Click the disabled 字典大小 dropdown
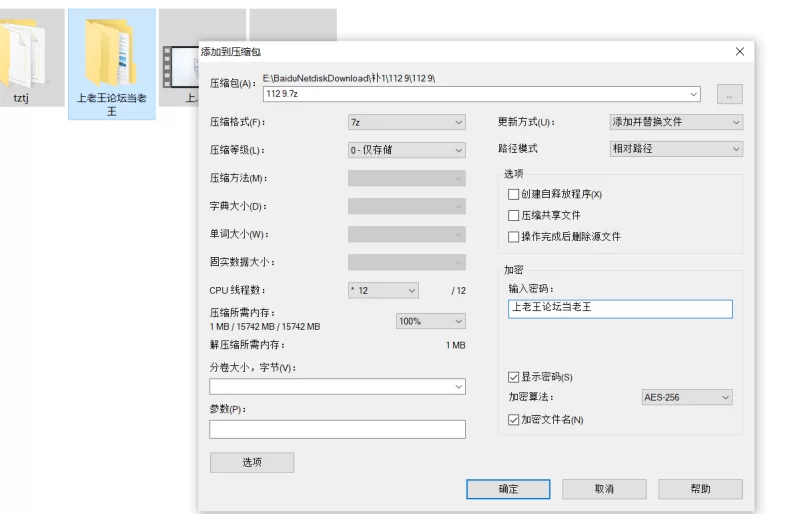The width and height of the screenshot is (800, 514). (407, 206)
